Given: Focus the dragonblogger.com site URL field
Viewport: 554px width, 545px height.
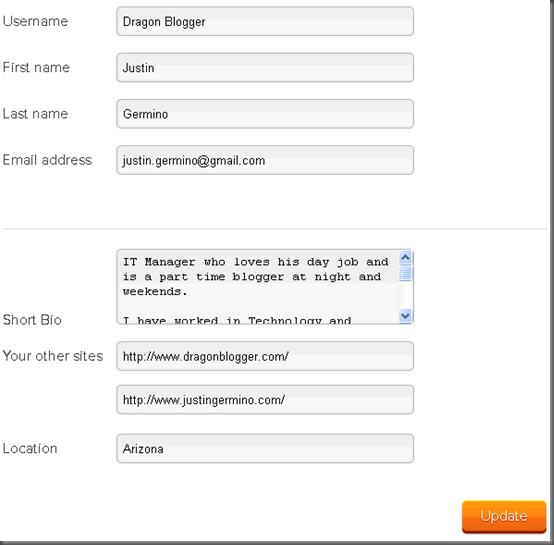Looking at the screenshot, I should [x=265, y=356].
